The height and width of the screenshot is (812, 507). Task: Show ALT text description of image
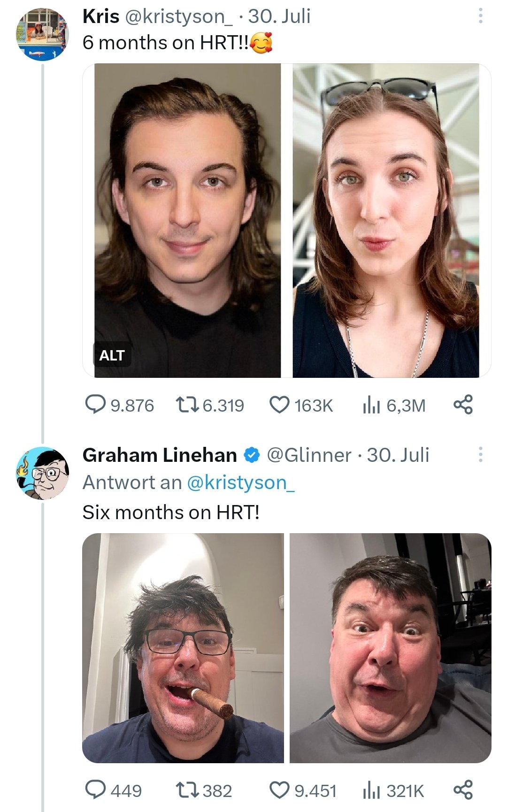pos(112,355)
